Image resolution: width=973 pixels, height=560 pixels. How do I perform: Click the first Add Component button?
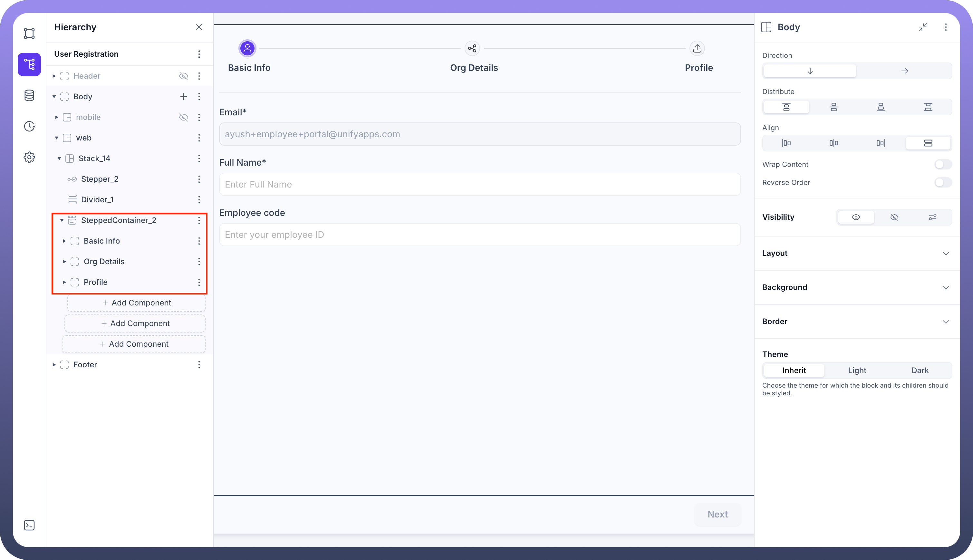click(x=137, y=303)
